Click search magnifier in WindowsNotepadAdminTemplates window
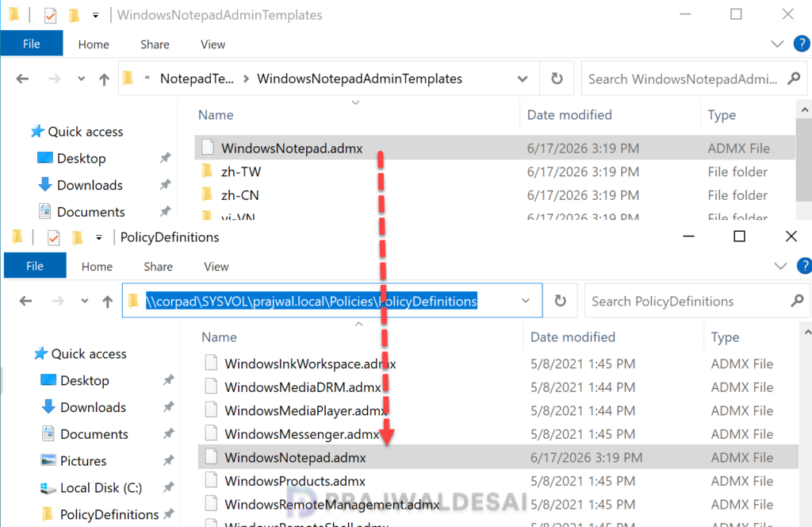Viewport: 812px width, 527px height. pyautogui.click(x=794, y=79)
